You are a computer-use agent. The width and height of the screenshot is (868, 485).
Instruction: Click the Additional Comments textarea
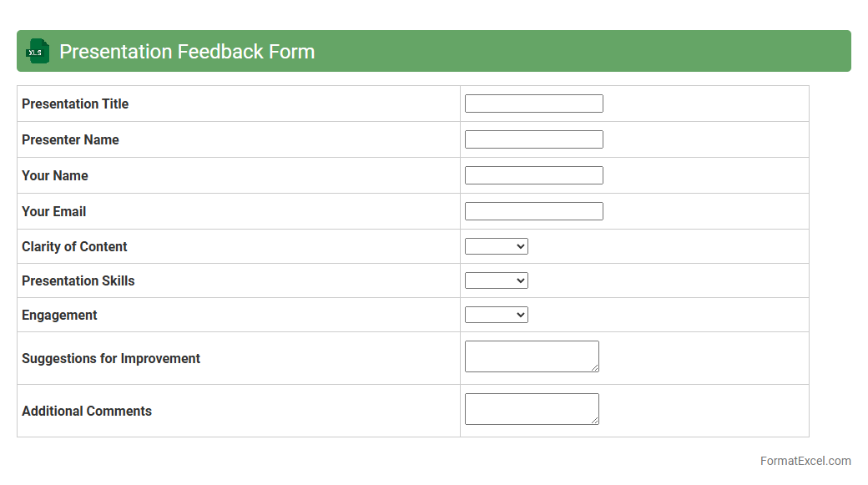point(531,409)
